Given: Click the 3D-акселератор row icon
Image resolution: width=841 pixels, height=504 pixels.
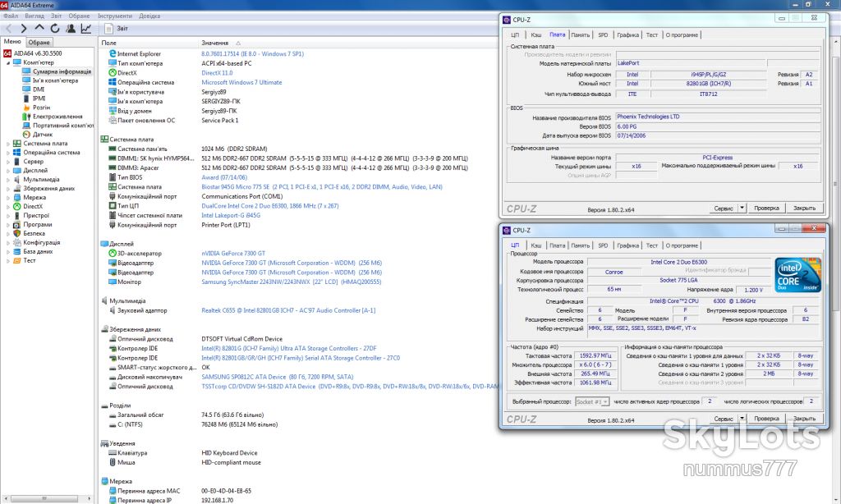Looking at the screenshot, I should click(x=113, y=253).
